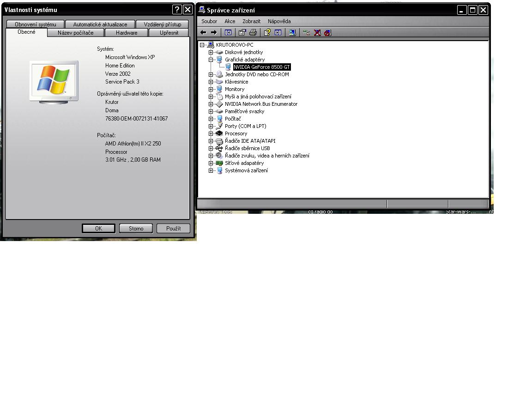Click the Forward arrow in Device Manager toolbar
This screenshot has height=399, width=532.
214,33
